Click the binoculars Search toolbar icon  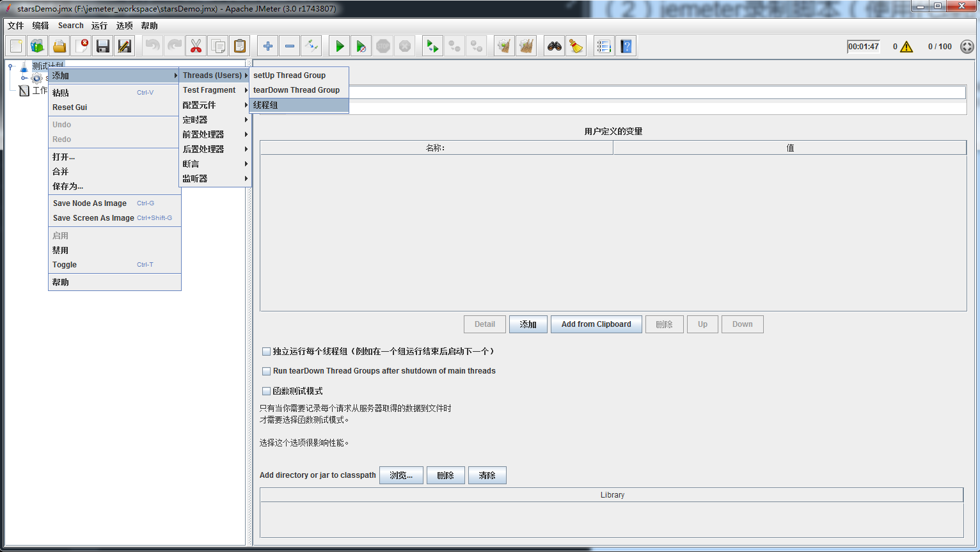pos(554,46)
